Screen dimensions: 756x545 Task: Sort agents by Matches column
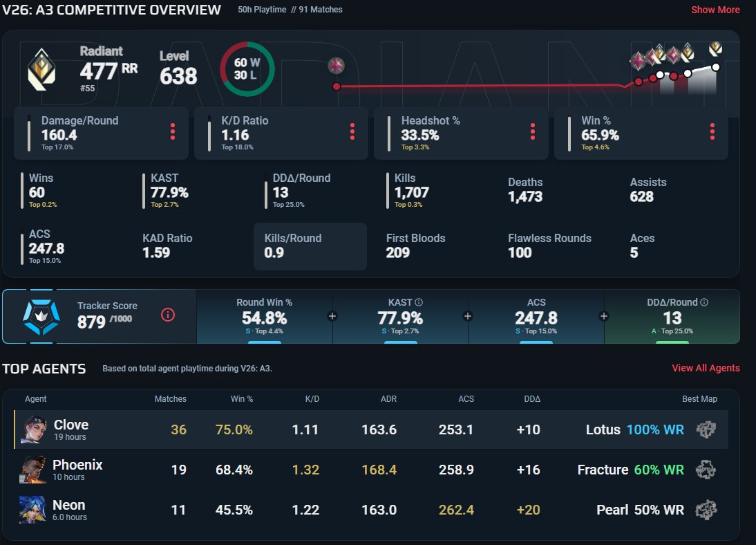pyautogui.click(x=170, y=399)
